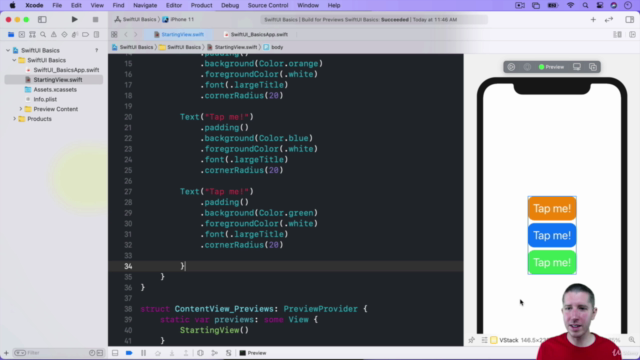Click the green Preview status button
The width and height of the screenshot is (640, 360).
coord(551,67)
